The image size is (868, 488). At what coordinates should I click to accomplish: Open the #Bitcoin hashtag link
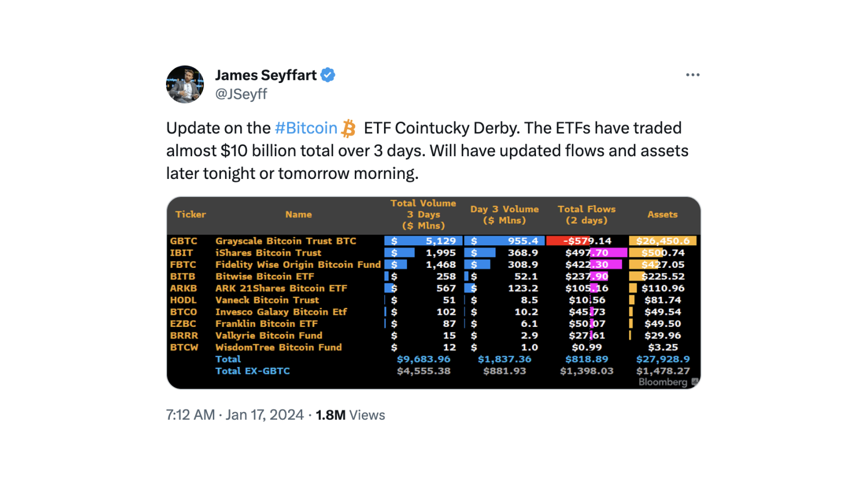coord(306,129)
